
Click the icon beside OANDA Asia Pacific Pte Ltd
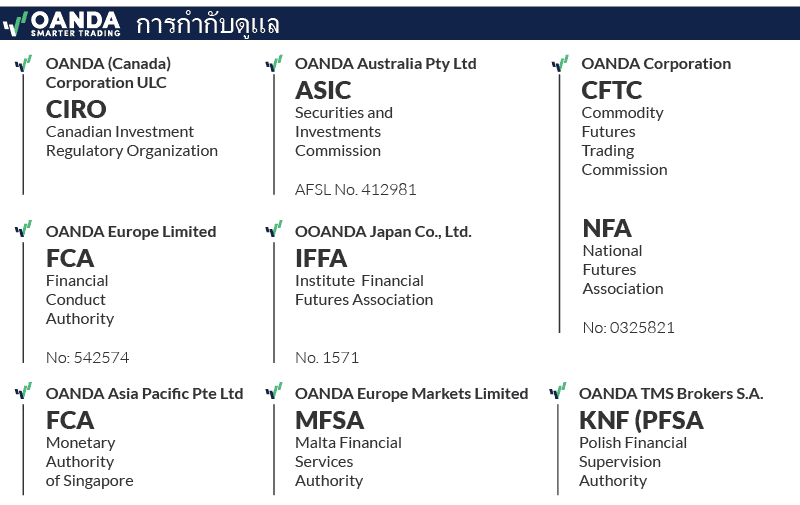[x=23, y=392]
